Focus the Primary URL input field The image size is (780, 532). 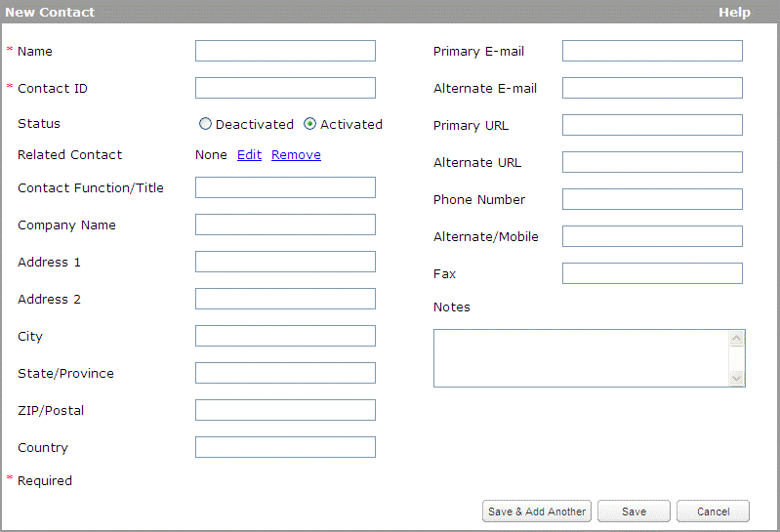coord(652,125)
